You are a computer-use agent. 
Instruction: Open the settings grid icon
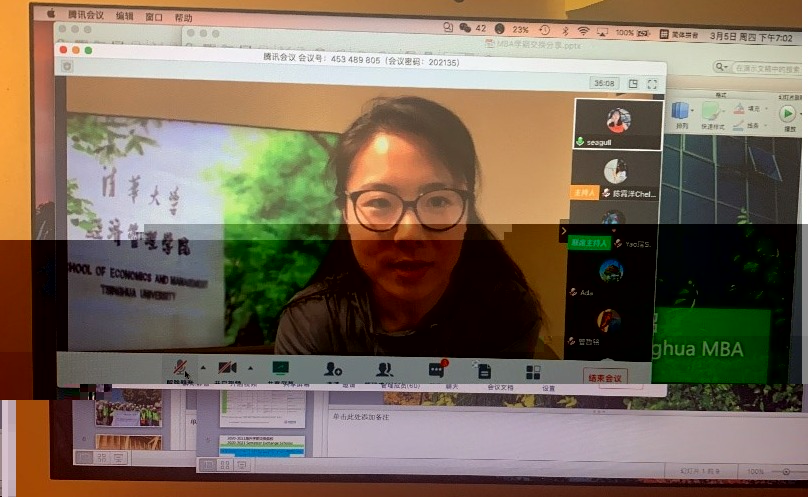click(533, 372)
